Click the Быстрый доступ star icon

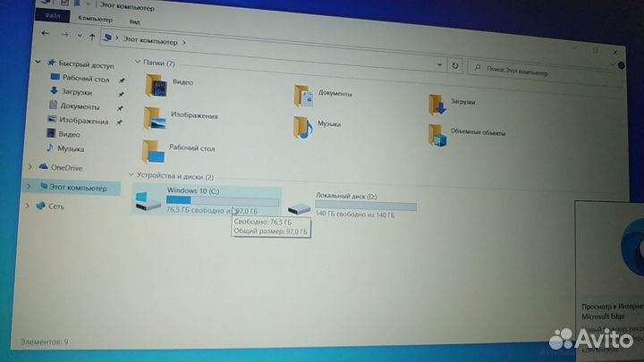(x=51, y=63)
